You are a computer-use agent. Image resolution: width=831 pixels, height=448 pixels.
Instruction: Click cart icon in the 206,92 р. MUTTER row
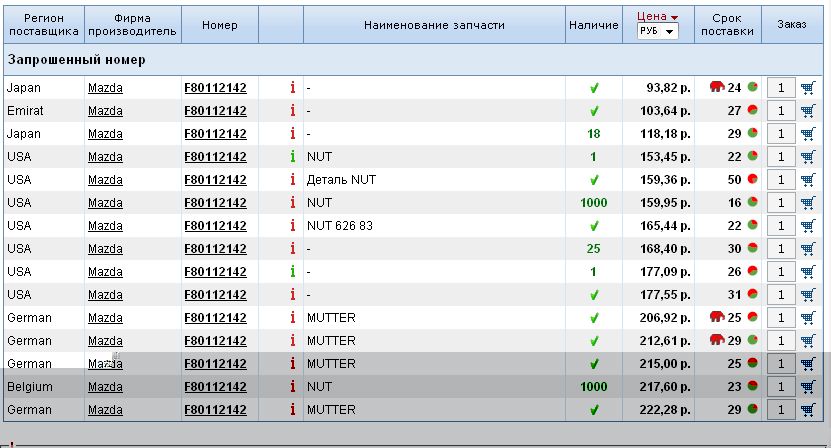[808, 318]
